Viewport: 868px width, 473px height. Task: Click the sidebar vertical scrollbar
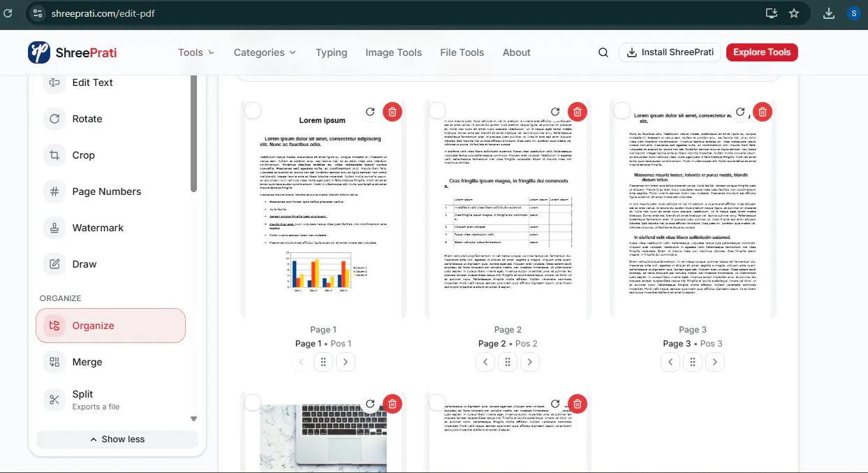click(x=194, y=133)
